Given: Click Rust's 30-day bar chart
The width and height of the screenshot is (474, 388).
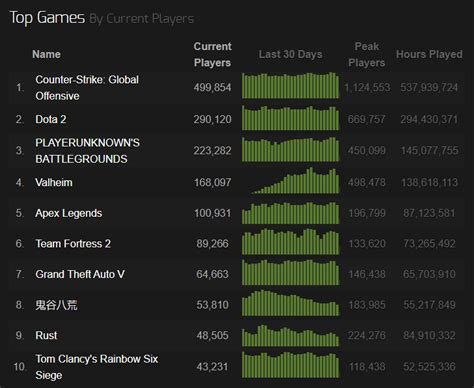Looking at the screenshot, I should (290, 336).
